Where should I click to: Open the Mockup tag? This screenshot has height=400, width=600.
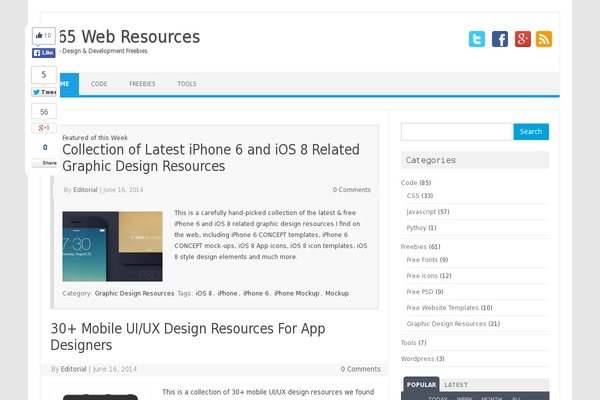click(x=337, y=293)
